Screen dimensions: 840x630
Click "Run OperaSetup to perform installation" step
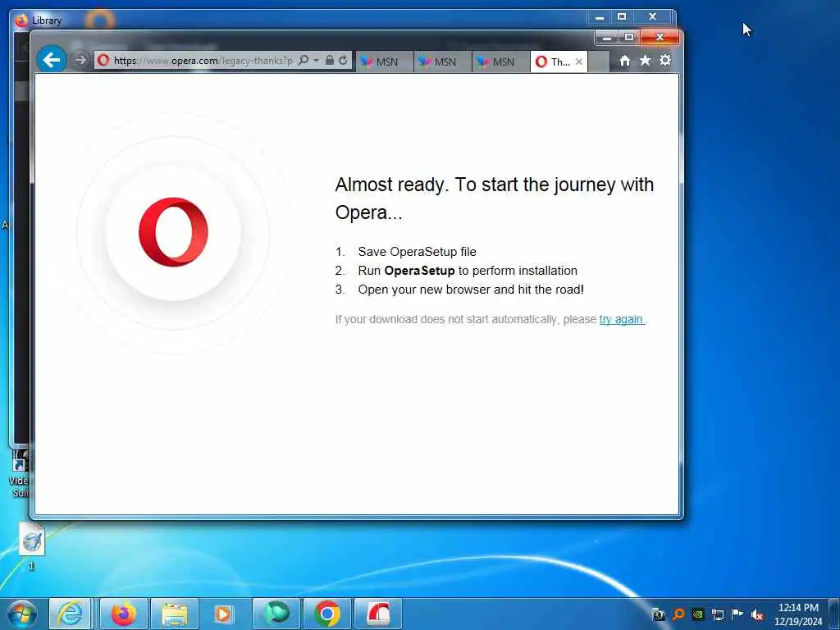point(468,271)
